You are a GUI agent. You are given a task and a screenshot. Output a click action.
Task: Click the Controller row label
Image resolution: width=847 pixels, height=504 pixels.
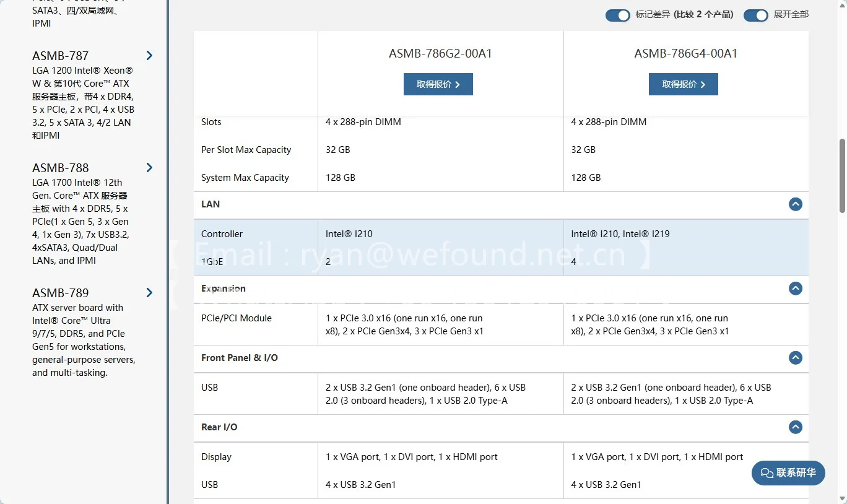(x=222, y=234)
